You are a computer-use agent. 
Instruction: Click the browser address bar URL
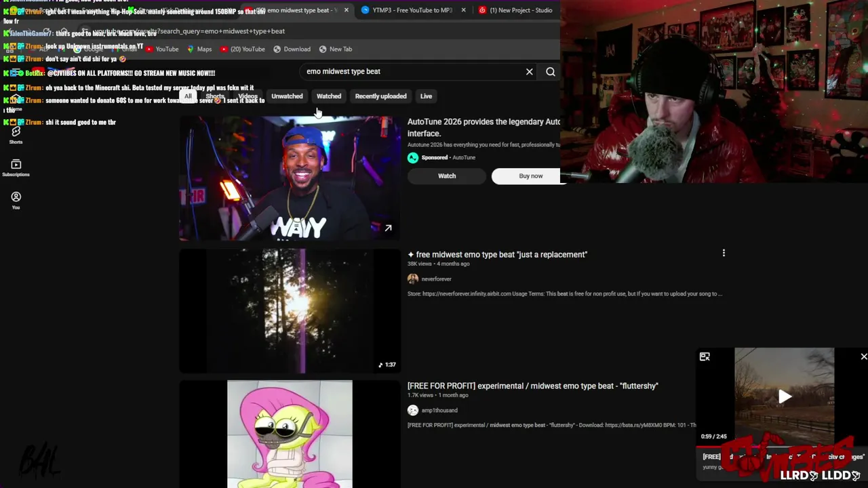(190, 31)
